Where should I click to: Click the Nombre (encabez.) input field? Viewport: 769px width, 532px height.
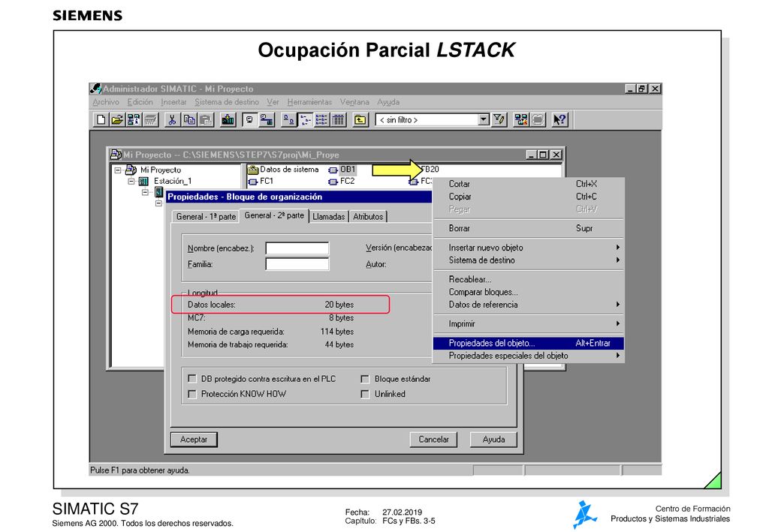click(x=297, y=248)
